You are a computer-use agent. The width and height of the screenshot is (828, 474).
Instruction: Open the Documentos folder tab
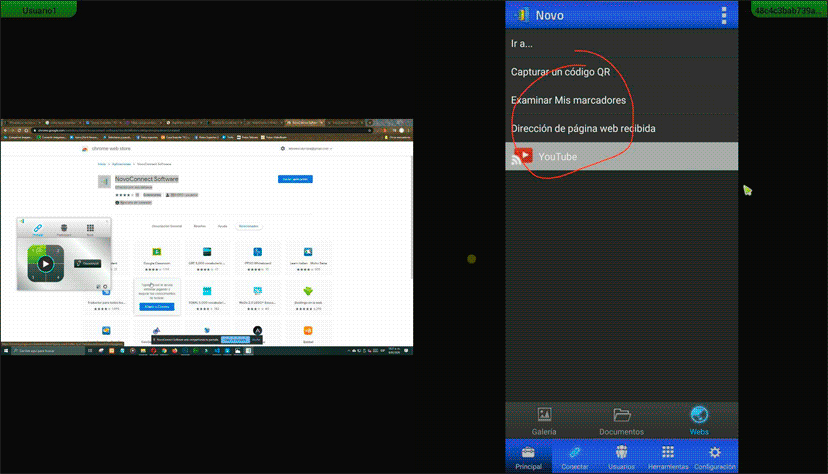(621, 419)
